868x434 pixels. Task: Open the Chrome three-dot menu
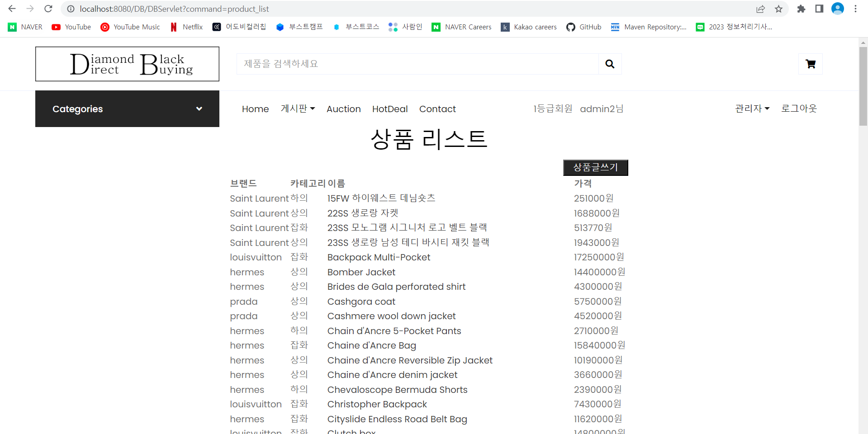pyautogui.click(x=855, y=9)
